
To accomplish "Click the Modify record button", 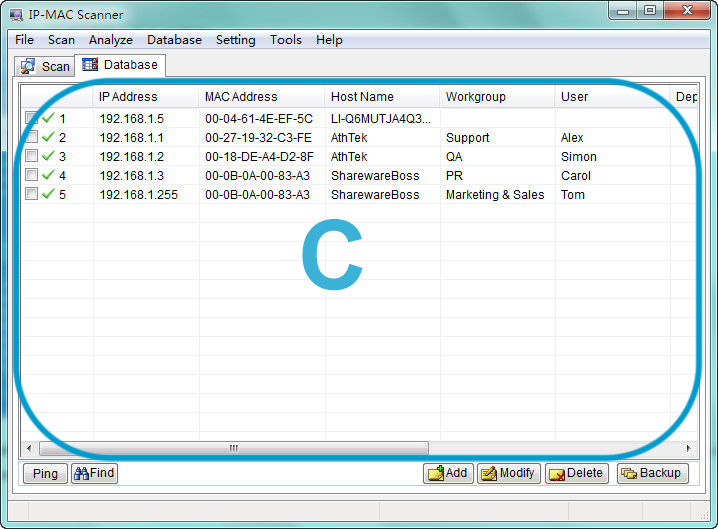I will pyautogui.click(x=508, y=473).
